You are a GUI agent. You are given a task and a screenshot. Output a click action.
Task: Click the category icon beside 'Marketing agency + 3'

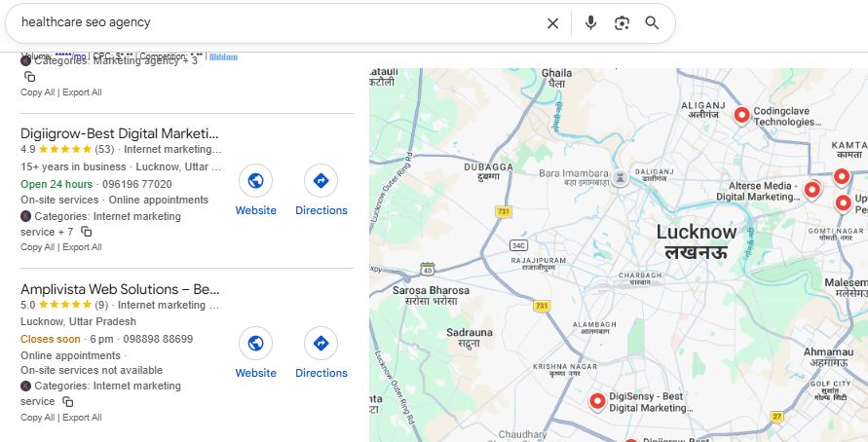25,60
